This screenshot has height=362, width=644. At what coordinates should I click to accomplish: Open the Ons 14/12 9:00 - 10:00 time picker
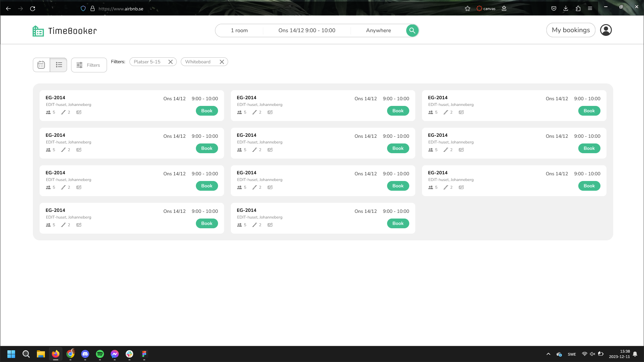coord(307,31)
